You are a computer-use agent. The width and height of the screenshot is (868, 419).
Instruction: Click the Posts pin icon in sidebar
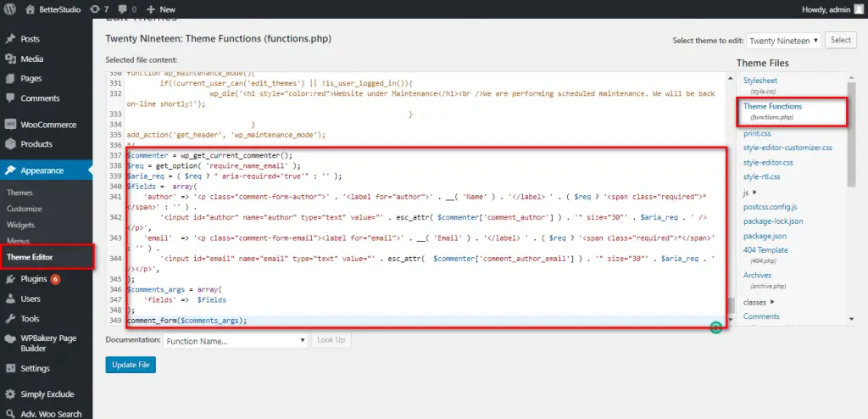(x=10, y=39)
